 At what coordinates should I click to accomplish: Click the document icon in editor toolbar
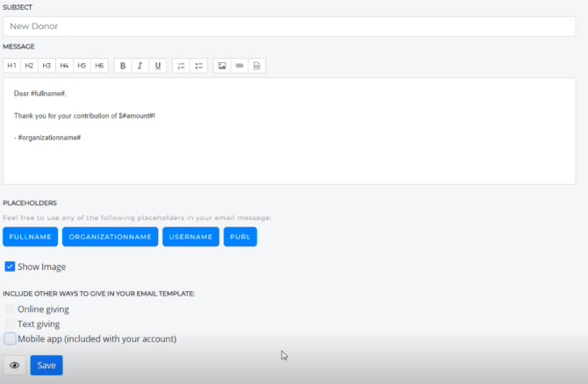click(x=255, y=66)
